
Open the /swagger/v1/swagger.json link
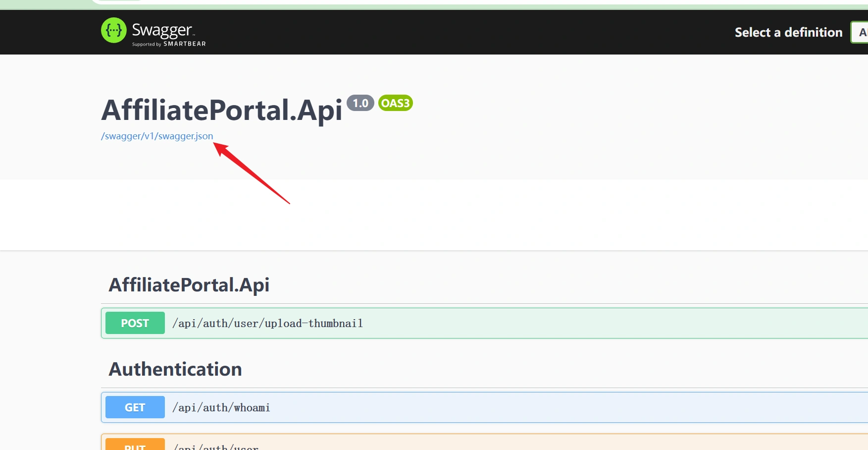pos(157,136)
